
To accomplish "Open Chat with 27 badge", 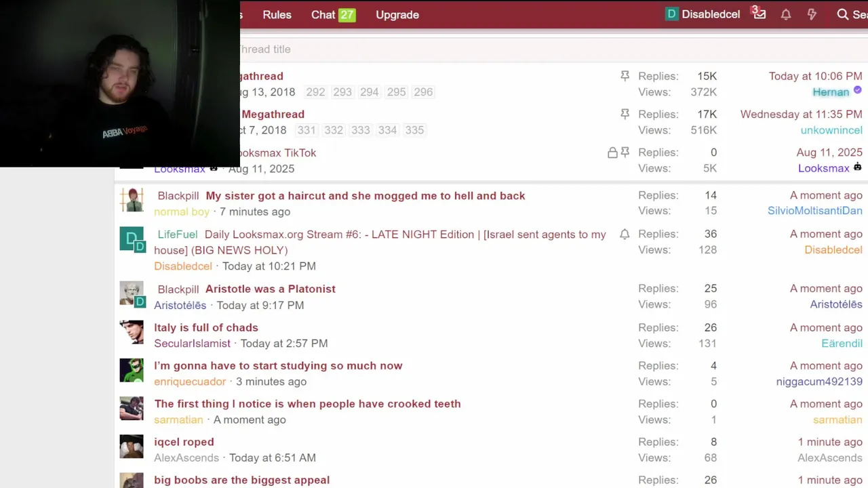I will [333, 14].
